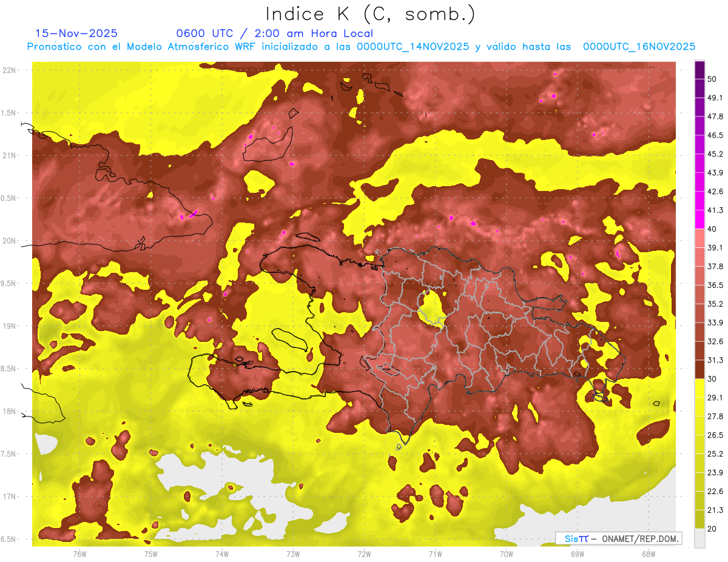The width and height of the screenshot is (728, 562).
Task: Click the "71W" longitude label
Action: click(435, 554)
